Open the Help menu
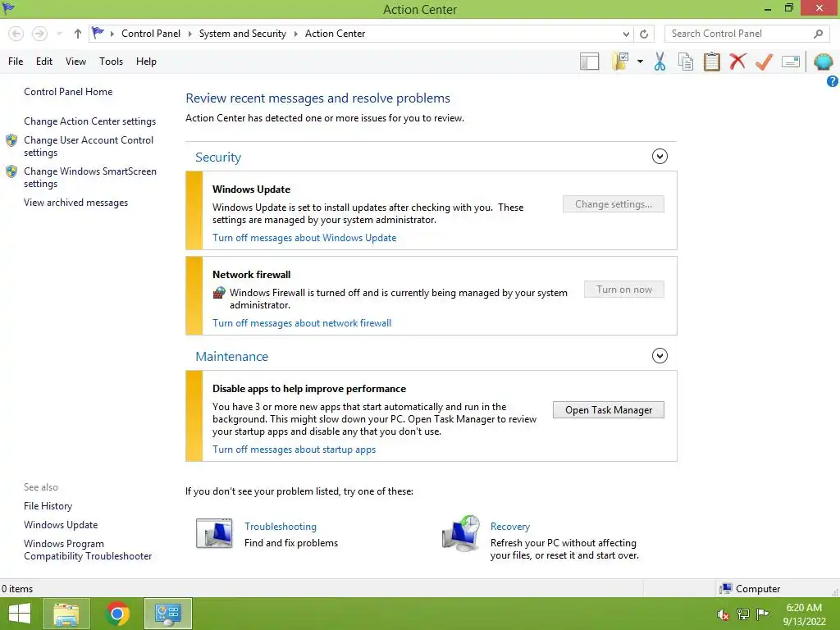Screen dimensions: 840x630 146,62
